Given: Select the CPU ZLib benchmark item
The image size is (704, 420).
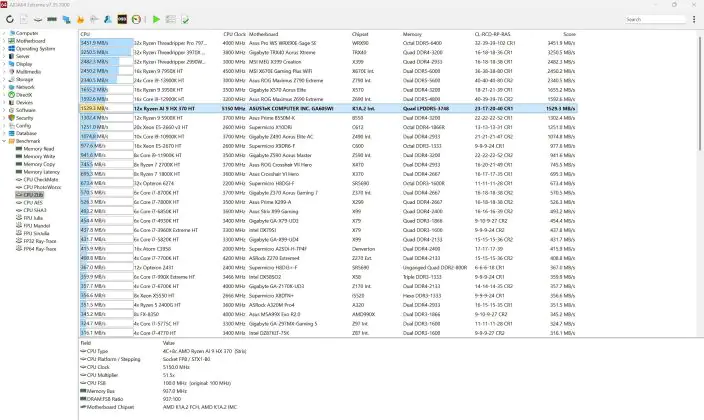Looking at the screenshot, I should click(33, 195).
